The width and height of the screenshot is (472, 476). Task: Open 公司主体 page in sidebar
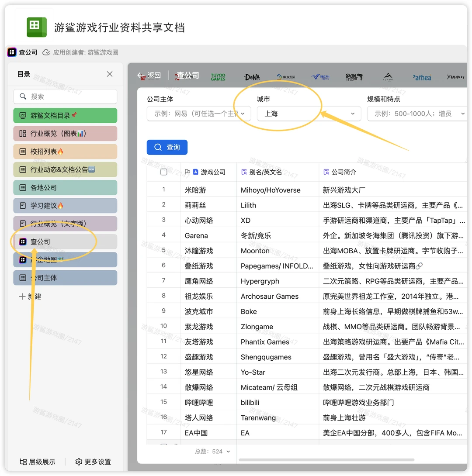point(65,278)
